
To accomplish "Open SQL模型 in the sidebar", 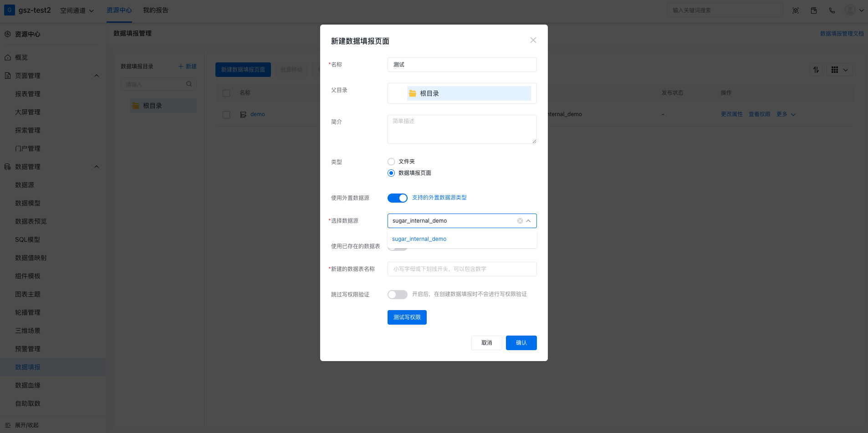I will (27, 239).
